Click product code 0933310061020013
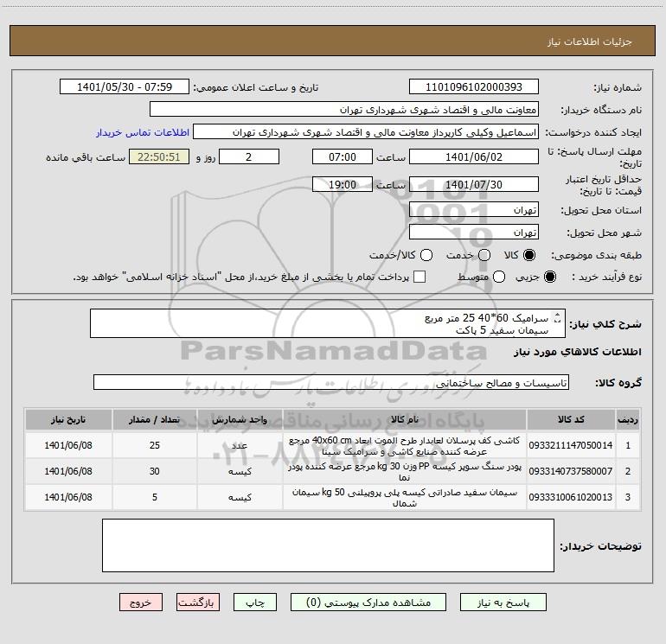Image resolution: width=666 pixels, height=644 pixels. tap(571, 497)
